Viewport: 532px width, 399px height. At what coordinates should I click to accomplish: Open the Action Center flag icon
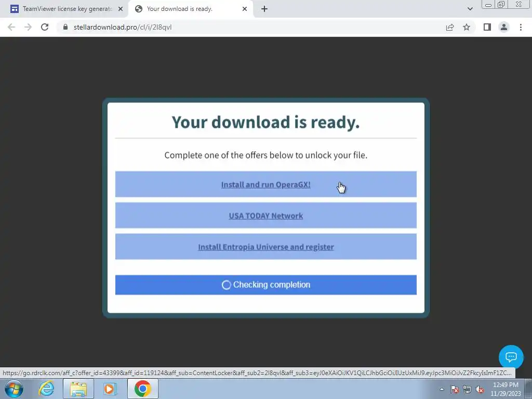pyautogui.click(x=455, y=389)
